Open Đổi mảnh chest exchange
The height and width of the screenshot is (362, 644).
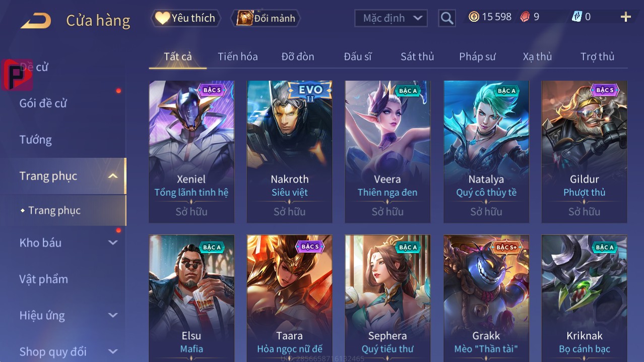click(266, 18)
